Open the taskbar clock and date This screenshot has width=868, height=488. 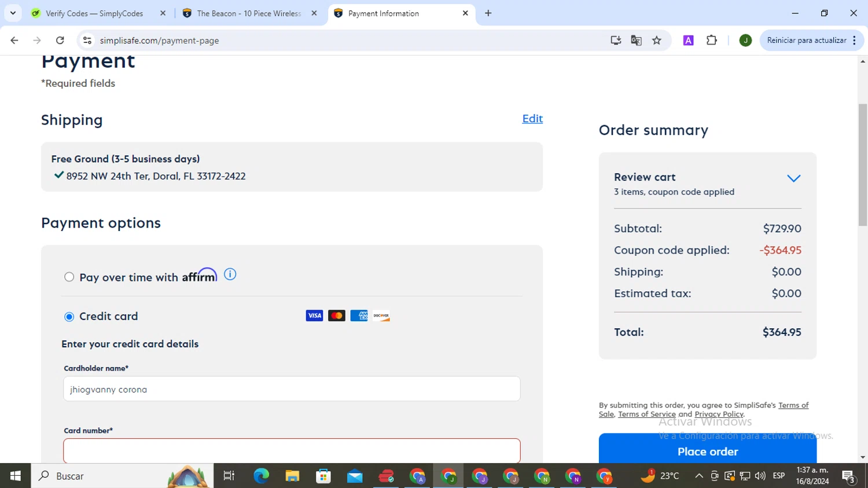[x=812, y=476]
